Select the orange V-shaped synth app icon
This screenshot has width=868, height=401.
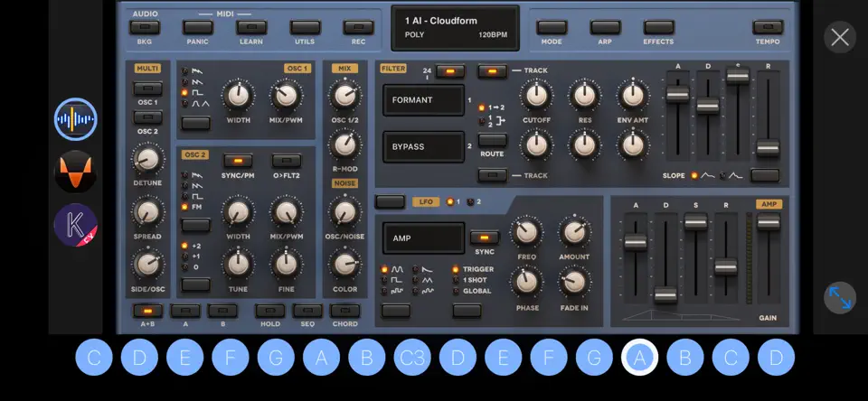(x=76, y=172)
